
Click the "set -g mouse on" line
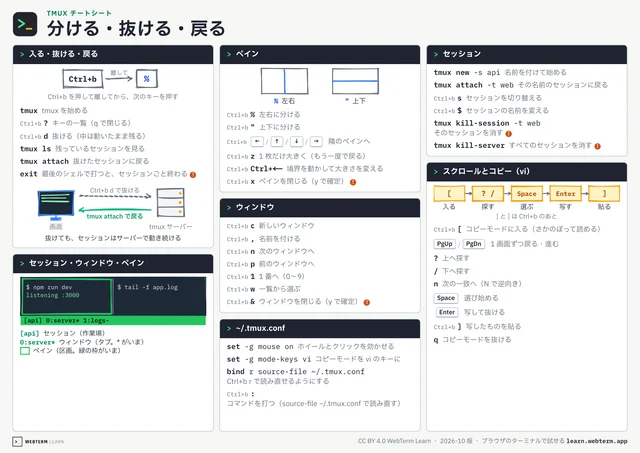[311, 347]
